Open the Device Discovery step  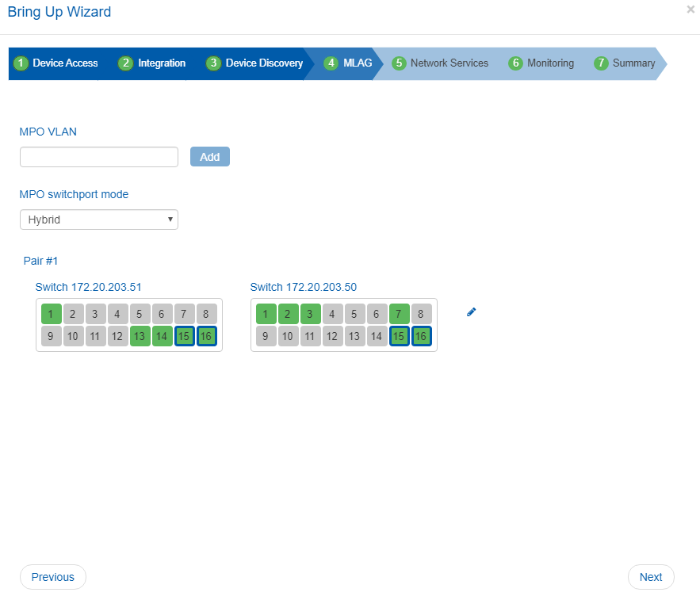click(x=255, y=63)
